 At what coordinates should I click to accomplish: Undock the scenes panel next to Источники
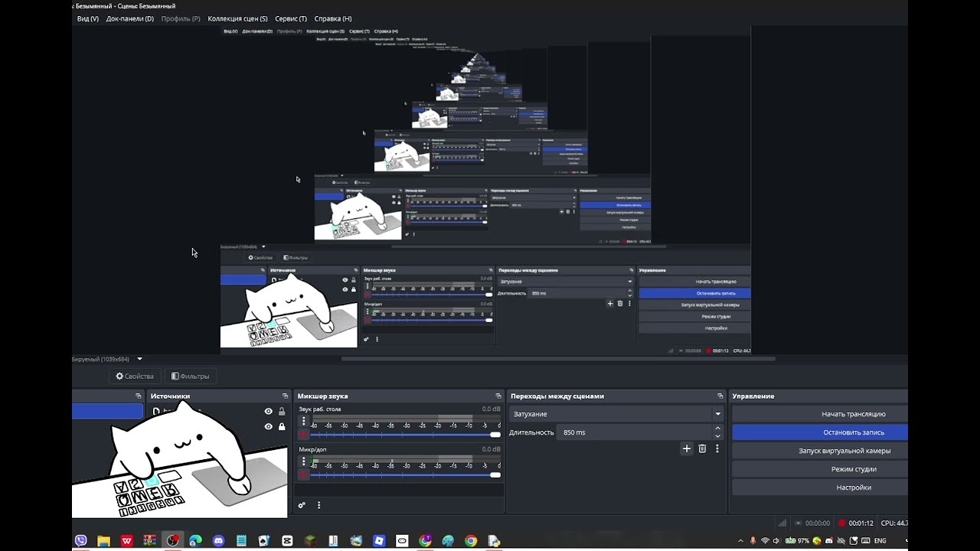tap(138, 396)
